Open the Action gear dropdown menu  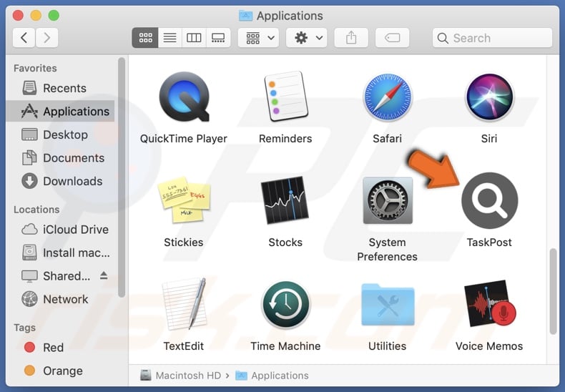(x=307, y=37)
